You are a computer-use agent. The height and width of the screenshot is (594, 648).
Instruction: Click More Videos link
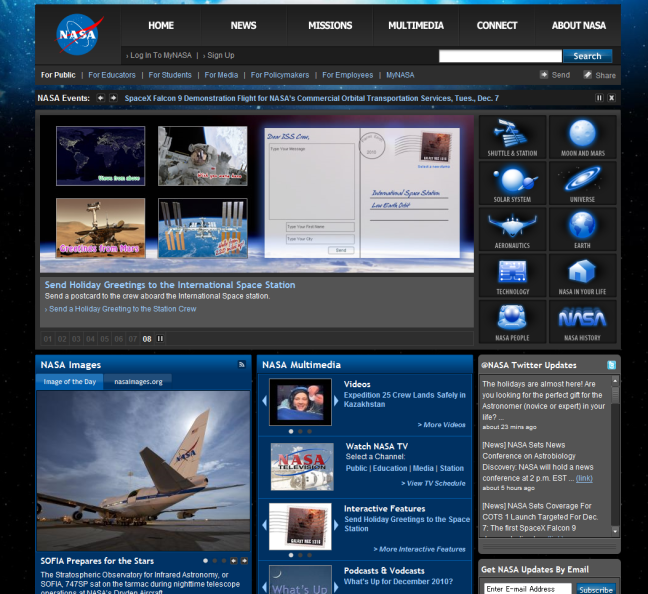[441, 425]
